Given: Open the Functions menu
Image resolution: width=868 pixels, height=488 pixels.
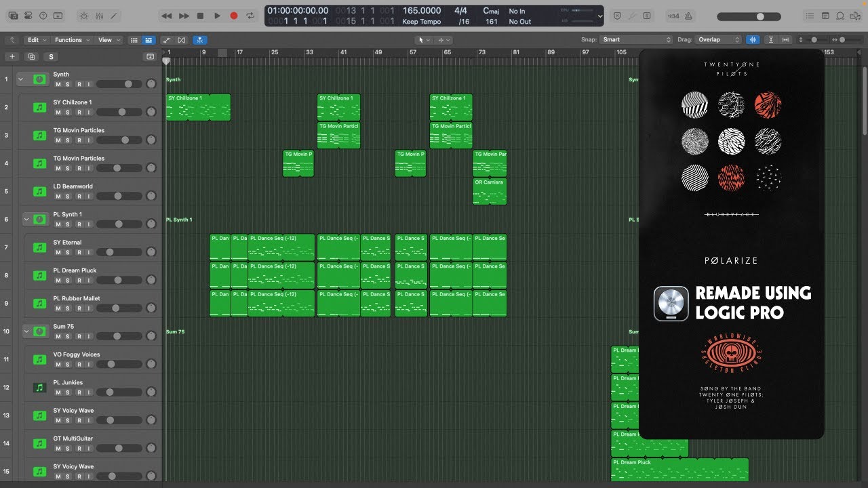Looking at the screenshot, I should pos(71,40).
